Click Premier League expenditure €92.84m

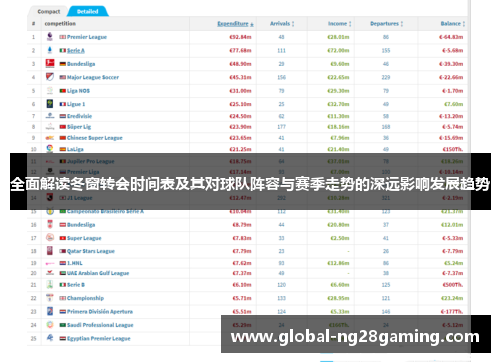[x=240, y=37]
